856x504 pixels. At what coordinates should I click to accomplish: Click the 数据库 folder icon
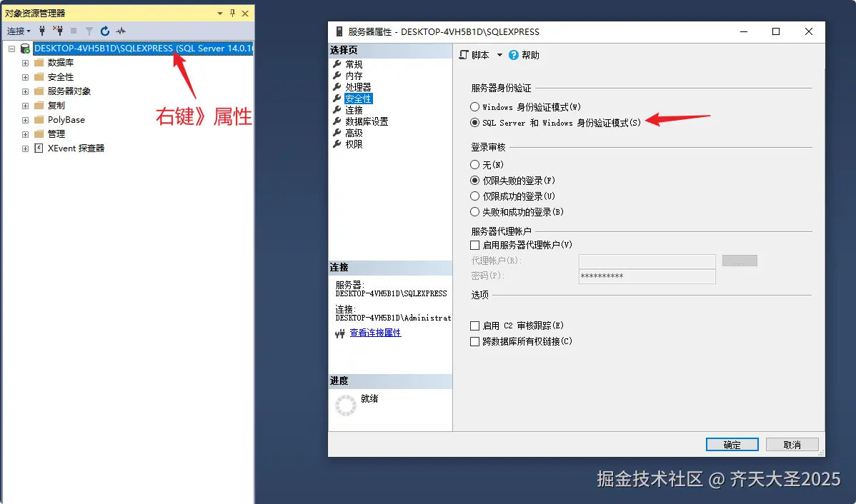(39, 63)
